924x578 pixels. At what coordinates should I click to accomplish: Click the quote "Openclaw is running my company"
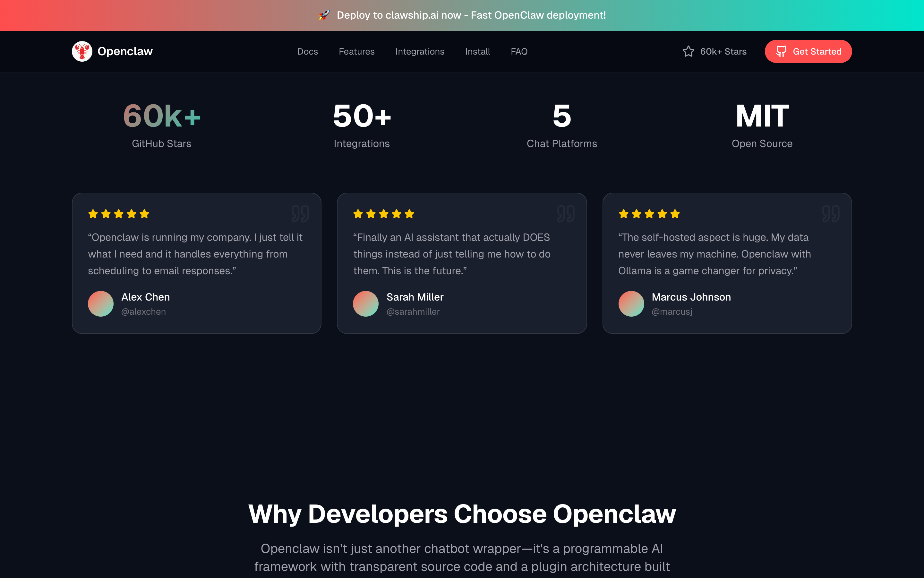click(x=195, y=254)
